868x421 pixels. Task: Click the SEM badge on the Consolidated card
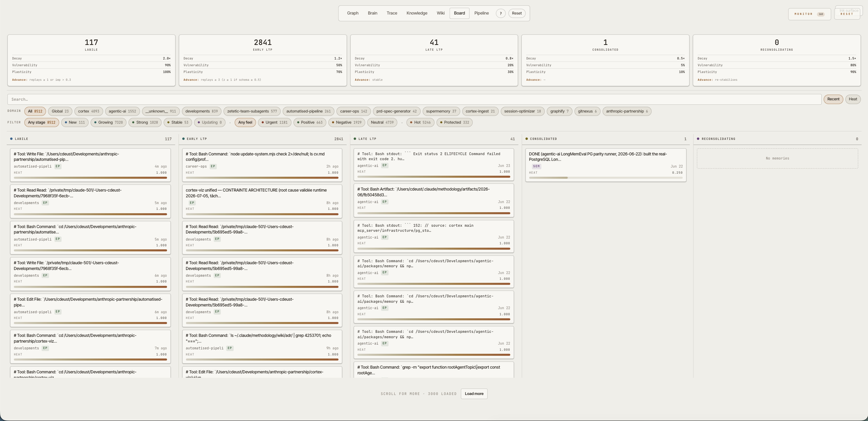(x=536, y=166)
